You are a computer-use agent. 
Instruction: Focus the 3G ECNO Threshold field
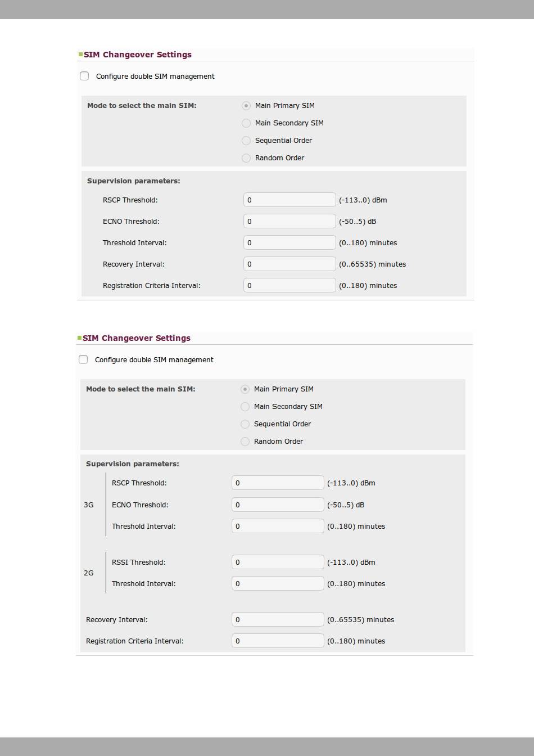pos(278,505)
